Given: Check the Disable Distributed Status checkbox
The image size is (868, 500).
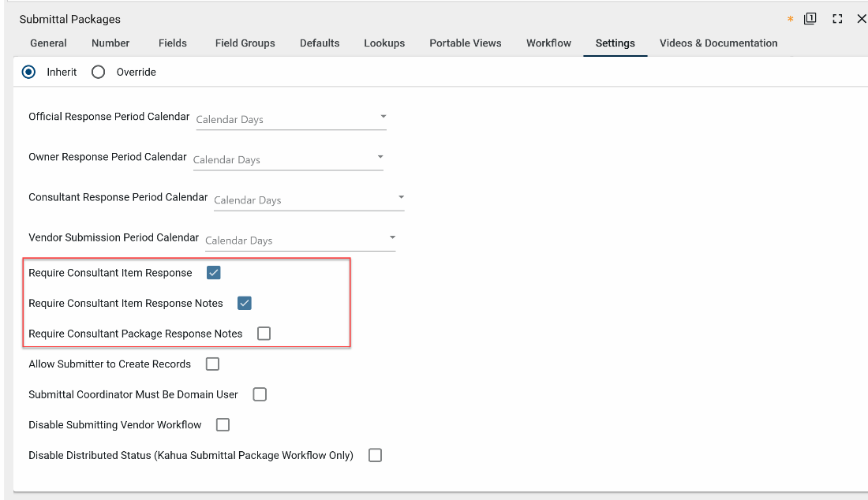Looking at the screenshot, I should point(375,455).
